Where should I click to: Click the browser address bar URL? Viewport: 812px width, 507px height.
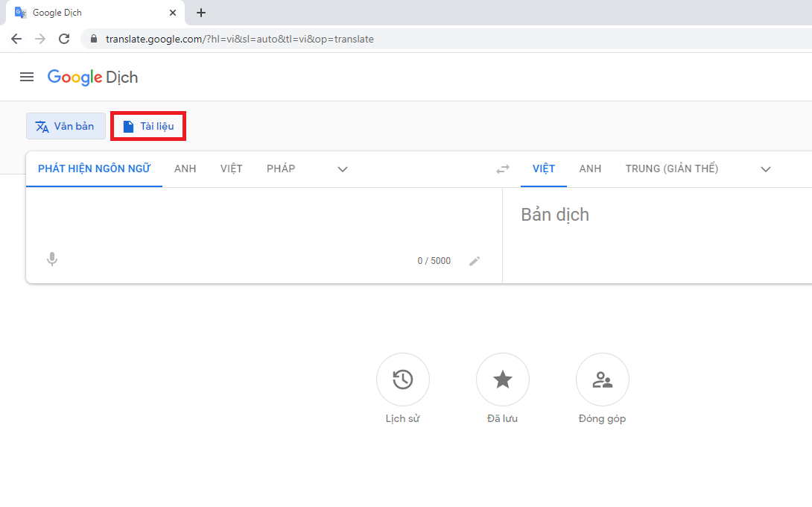(239, 39)
